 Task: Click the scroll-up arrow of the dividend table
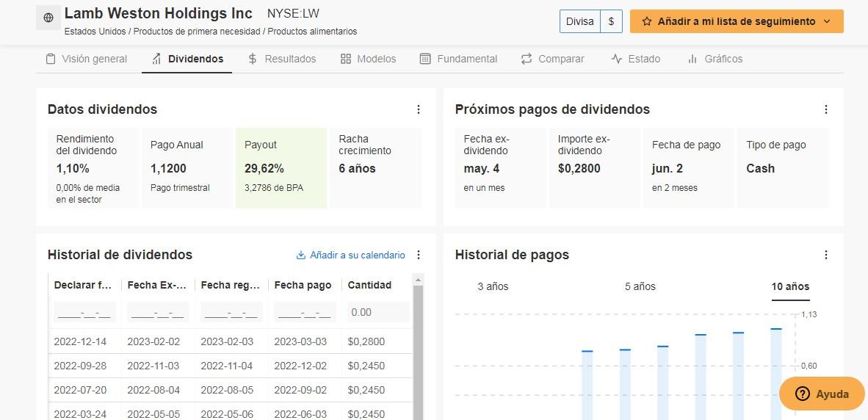[x=418, y=280]
